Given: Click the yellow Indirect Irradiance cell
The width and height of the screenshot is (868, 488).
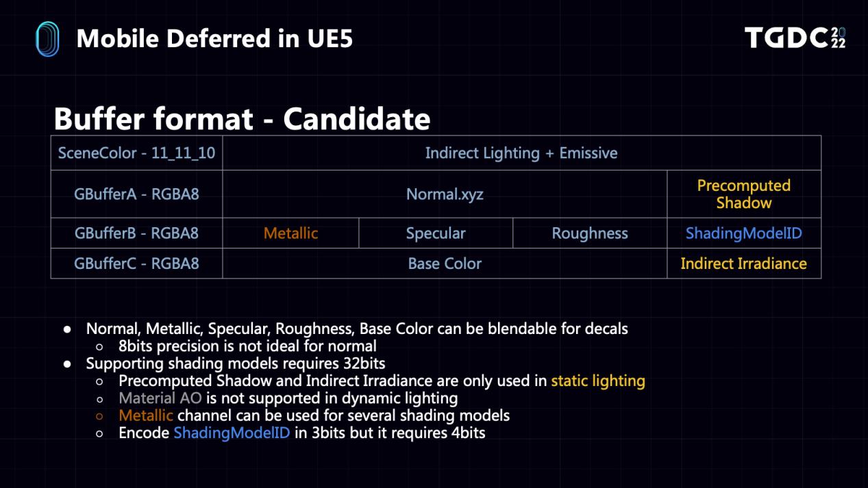Looking at the screenshot, I should (x=744, y=263).
